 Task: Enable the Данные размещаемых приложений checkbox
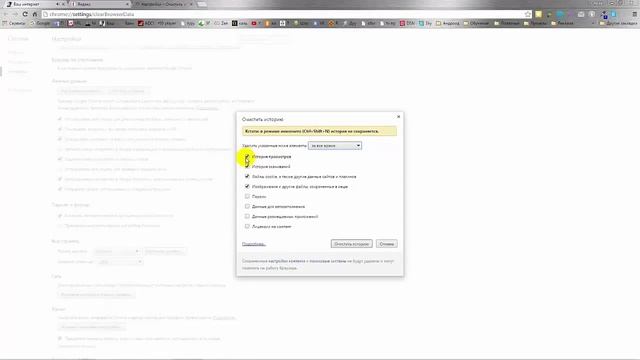tap(247, 216)
